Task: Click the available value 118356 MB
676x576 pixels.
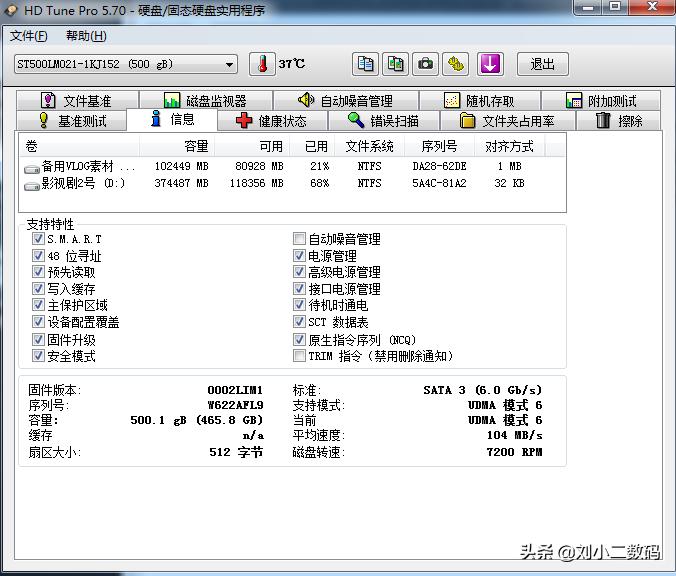Action: [x=257, y=183]
